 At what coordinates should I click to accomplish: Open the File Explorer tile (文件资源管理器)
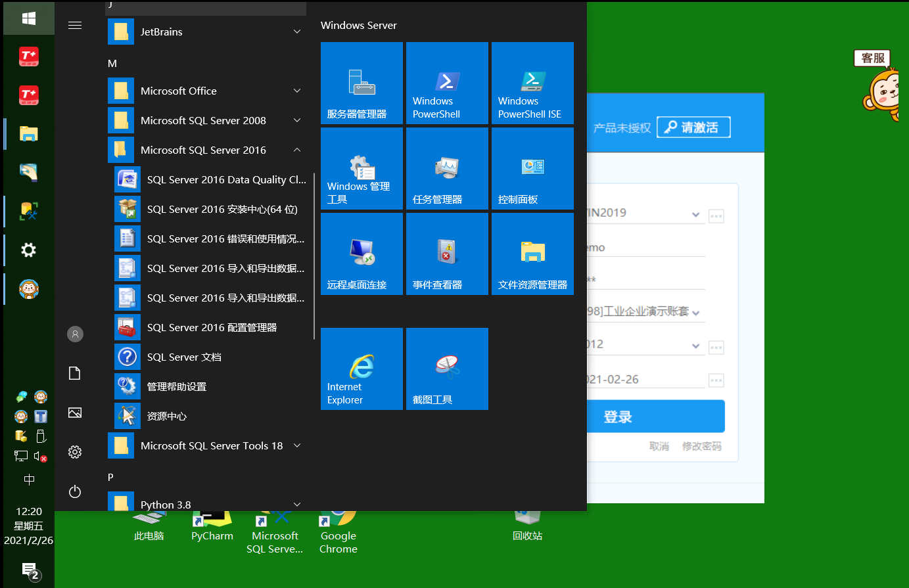click(x=532, y=254)
